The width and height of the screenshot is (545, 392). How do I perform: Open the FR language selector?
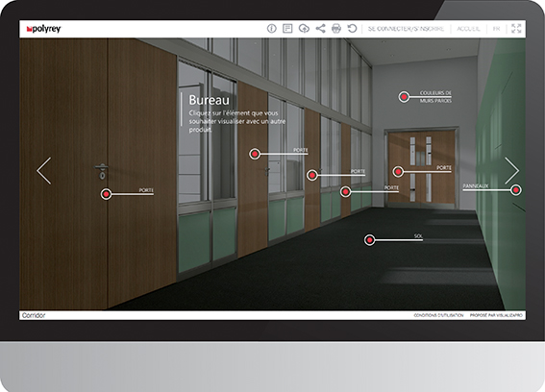(496, 29)
